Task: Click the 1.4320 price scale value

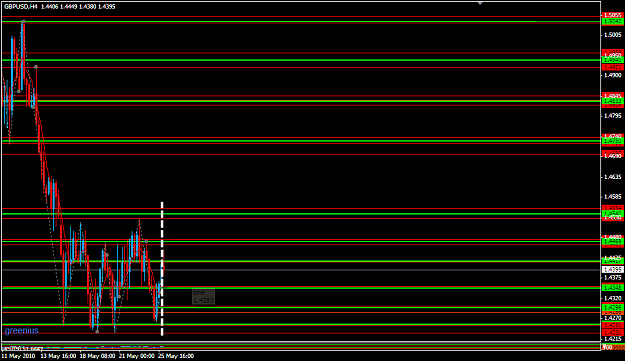Action: click(x=613, y=298)
